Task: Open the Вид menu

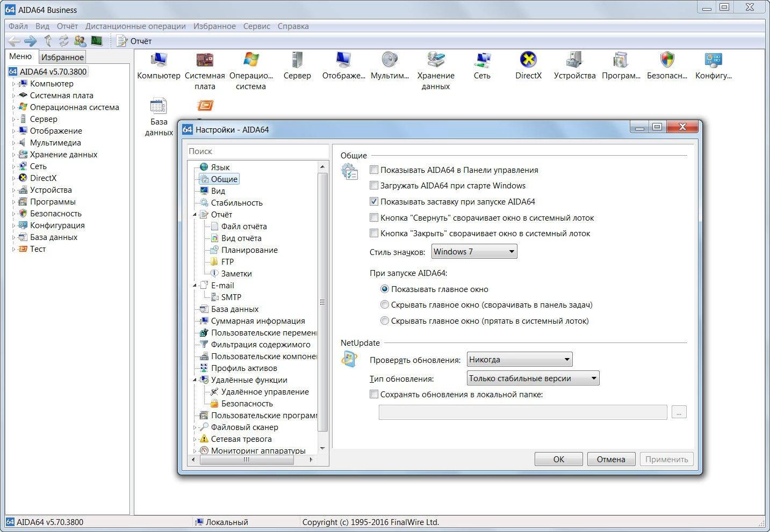Action: click(42, 26)
